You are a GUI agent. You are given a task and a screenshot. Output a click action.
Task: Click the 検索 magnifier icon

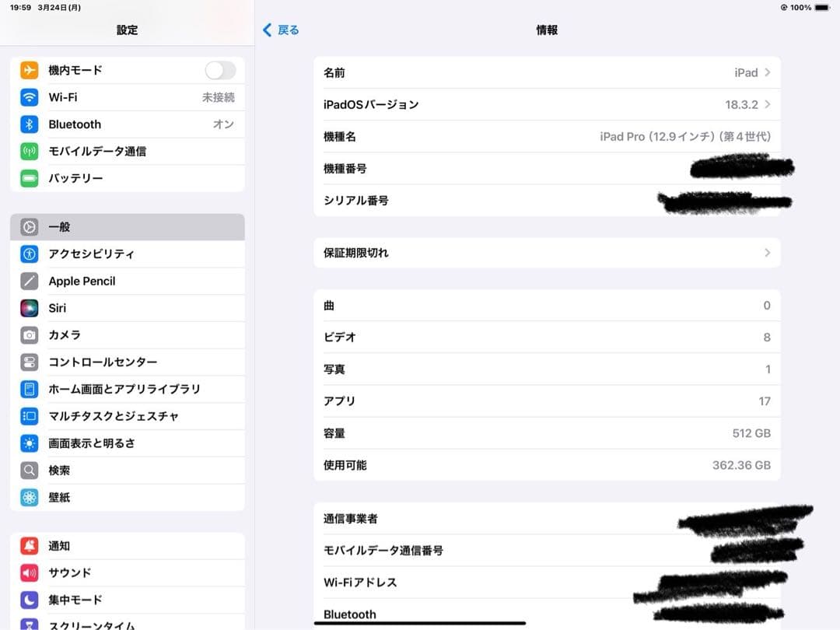pos(30,470)
